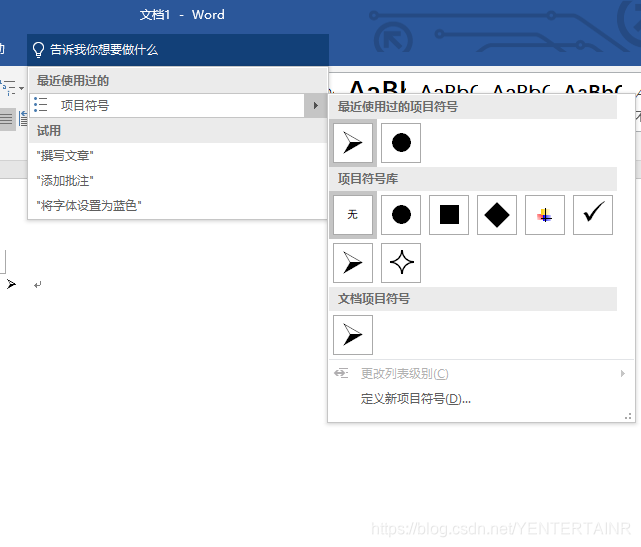
Task: Choose checkmark bullet in library
Action: coord(593,215)
